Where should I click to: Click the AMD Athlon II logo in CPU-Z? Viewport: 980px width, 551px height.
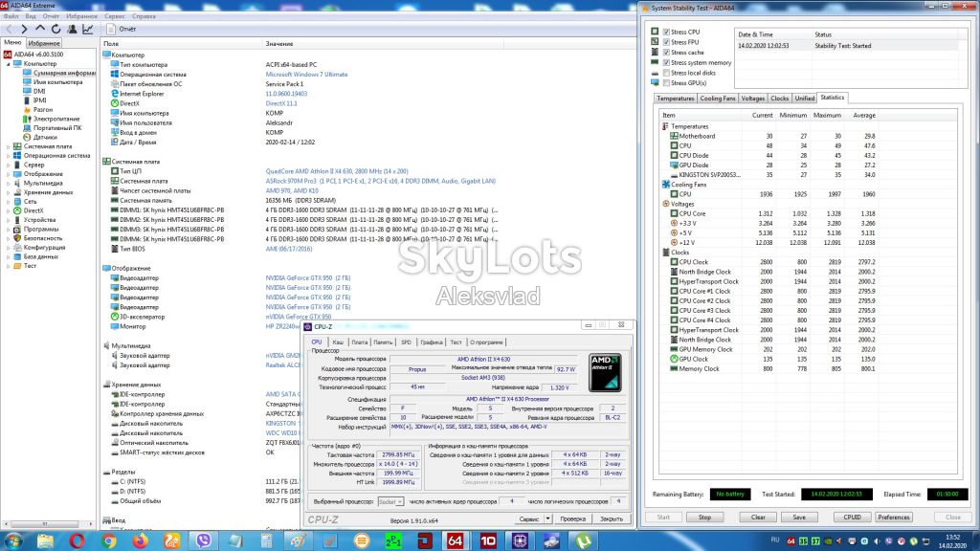605,372
